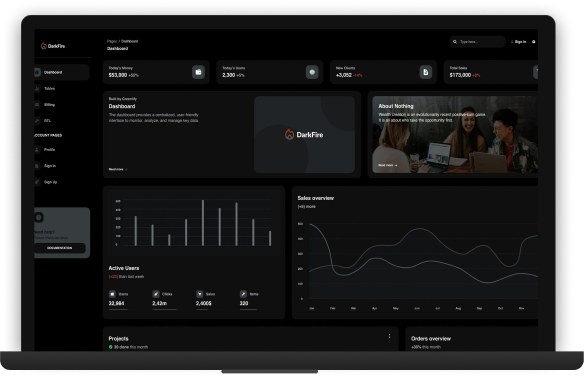Open settings with the top-right gear icon
The width and height of the screenshot is (584, 378).
coord(534,42)
